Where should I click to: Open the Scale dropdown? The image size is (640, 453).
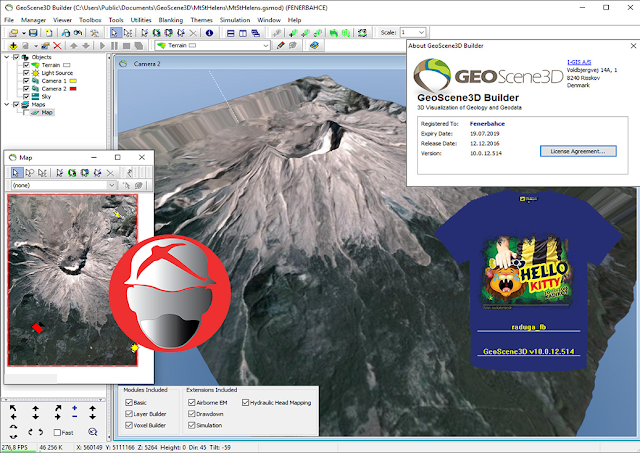pyautogui.click(x=421, y=32)
